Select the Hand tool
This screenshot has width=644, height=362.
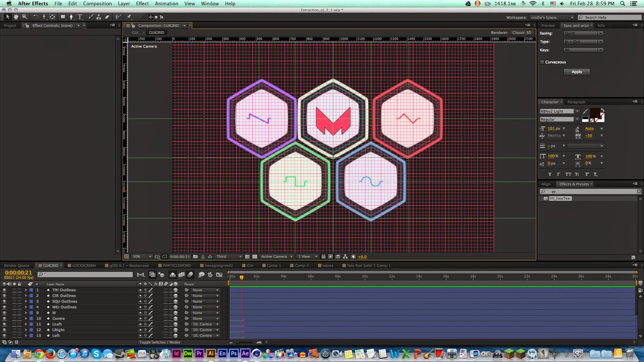(x=16, y=17)
